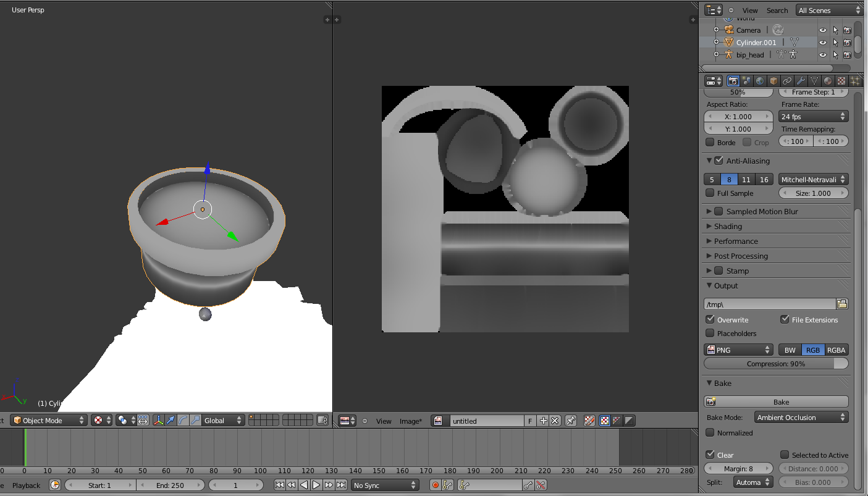Enable the Full Sample checkbox
This screenshot has height=496, width=868.
pos(710,193)
